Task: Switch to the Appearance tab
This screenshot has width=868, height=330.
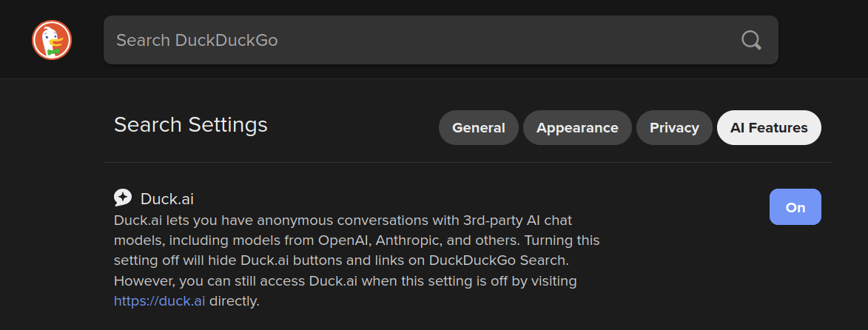Action: [x=577, y=128]
